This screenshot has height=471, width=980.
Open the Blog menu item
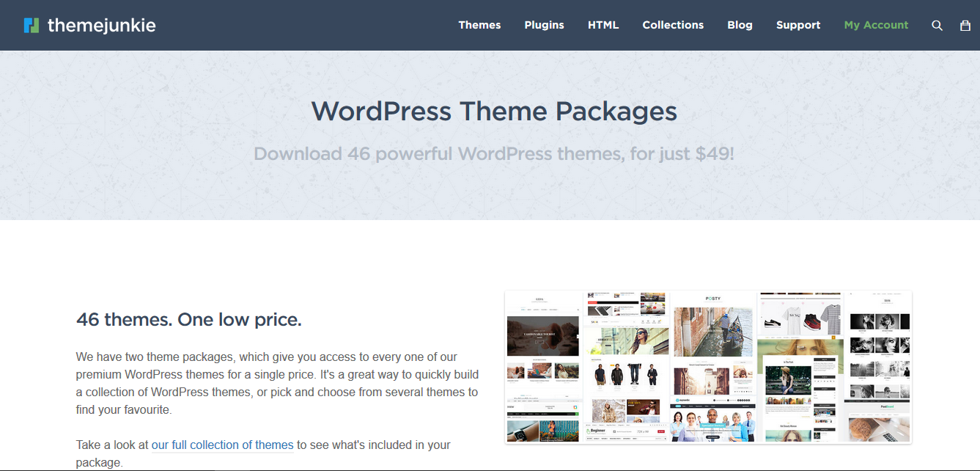point(740,25)
